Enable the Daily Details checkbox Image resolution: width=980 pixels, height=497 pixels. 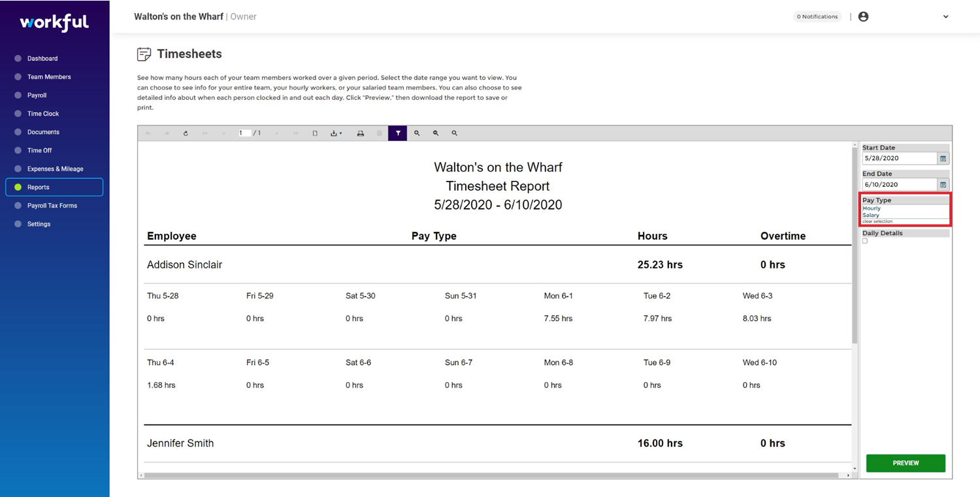(x=865, y=241)
